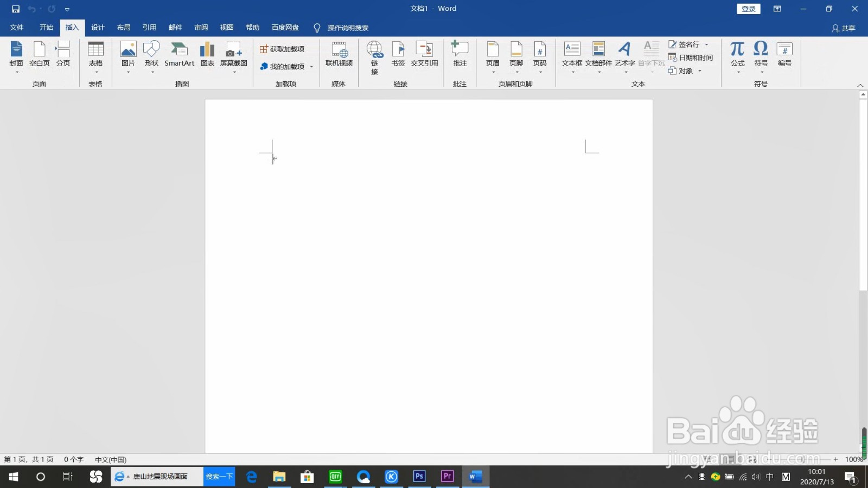The width and height of the screenshot is (868, 488).
Task: Open Quick Parts (文档部件)
Action: tap(598, 57)
